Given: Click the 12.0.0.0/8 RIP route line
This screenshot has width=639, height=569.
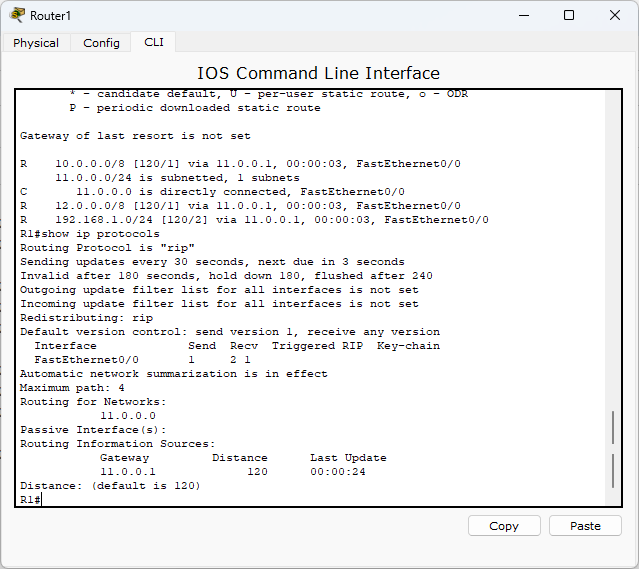Looking at the screenshot, I should point(240,206).
